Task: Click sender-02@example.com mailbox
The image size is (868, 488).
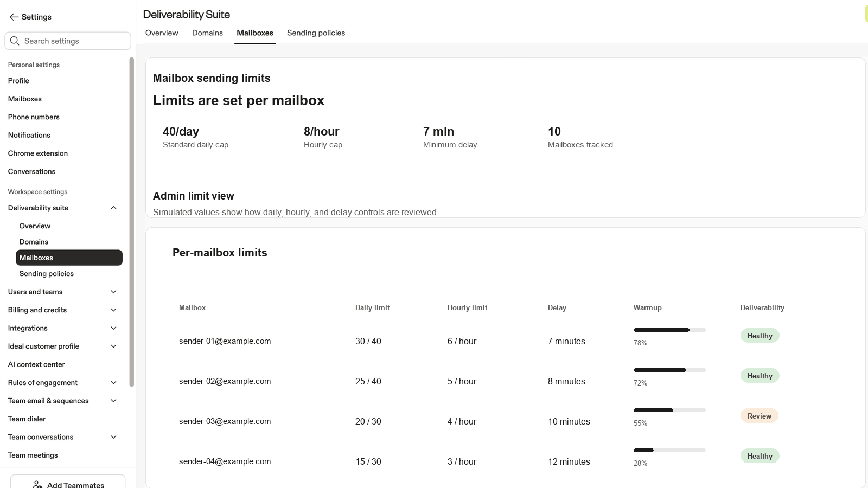Action: [225, 381]
